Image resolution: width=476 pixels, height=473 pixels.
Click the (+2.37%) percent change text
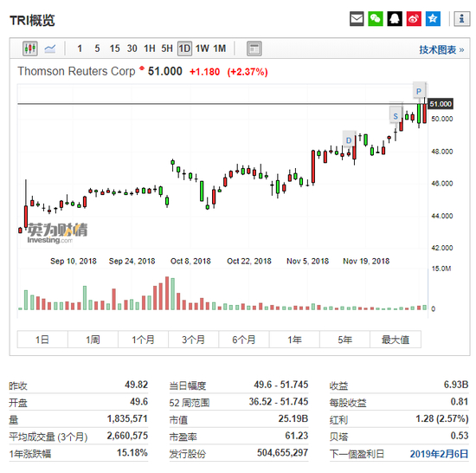pyautogui.click(x=248, y=72)
